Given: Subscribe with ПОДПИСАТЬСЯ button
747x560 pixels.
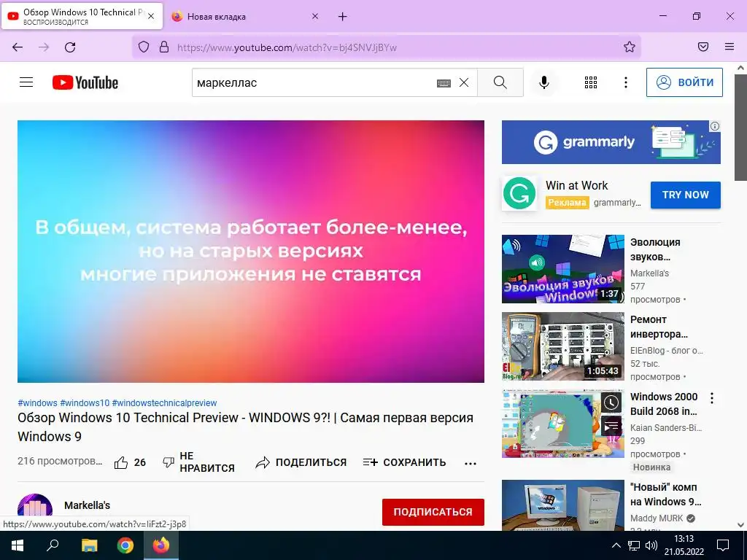Looking at the screenshot, I should (x=433, y=512).
